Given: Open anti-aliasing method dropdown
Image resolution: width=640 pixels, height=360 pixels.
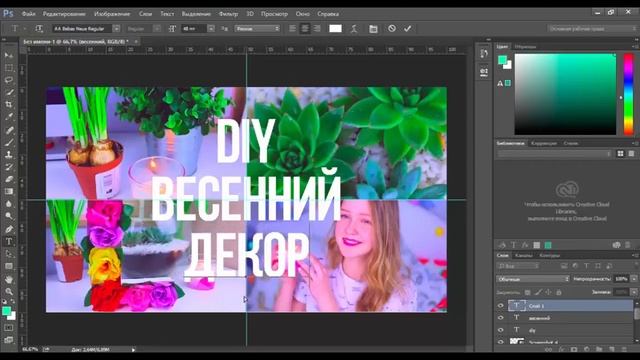Looking at the screenshot, I should click(x=257, y=29).
